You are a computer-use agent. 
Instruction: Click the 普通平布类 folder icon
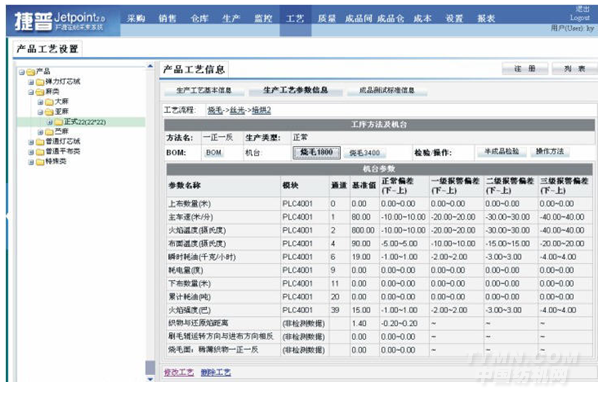40,152
